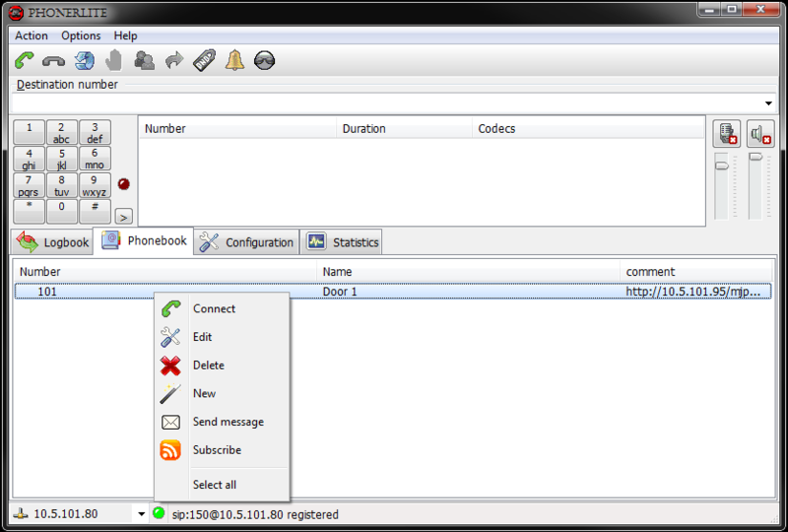Click the conference people toolbar icon

[x=144, y=60]
